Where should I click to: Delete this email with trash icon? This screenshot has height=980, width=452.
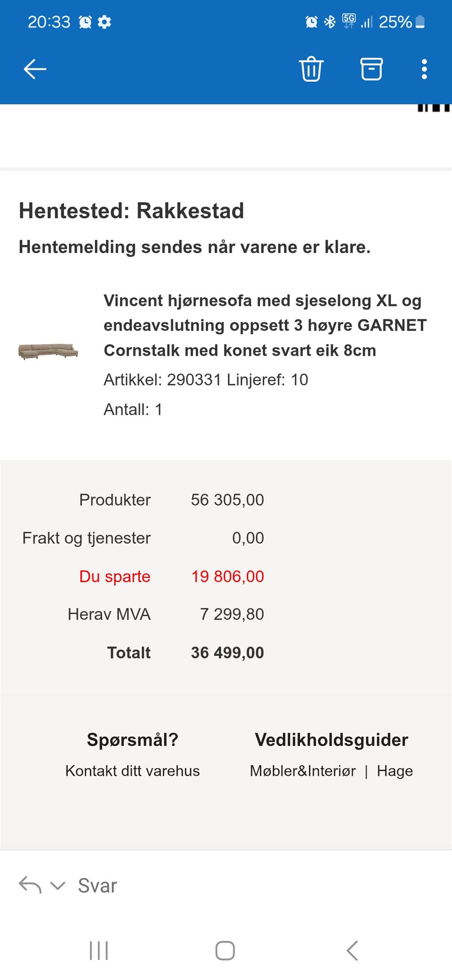[x=311, y=69]
